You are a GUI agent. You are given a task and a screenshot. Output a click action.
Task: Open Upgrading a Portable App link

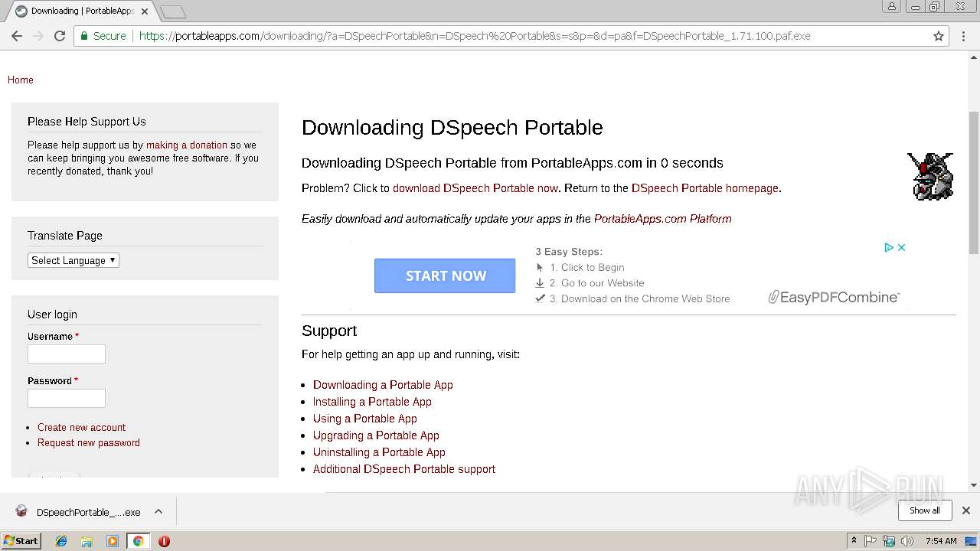coord(376,435)
